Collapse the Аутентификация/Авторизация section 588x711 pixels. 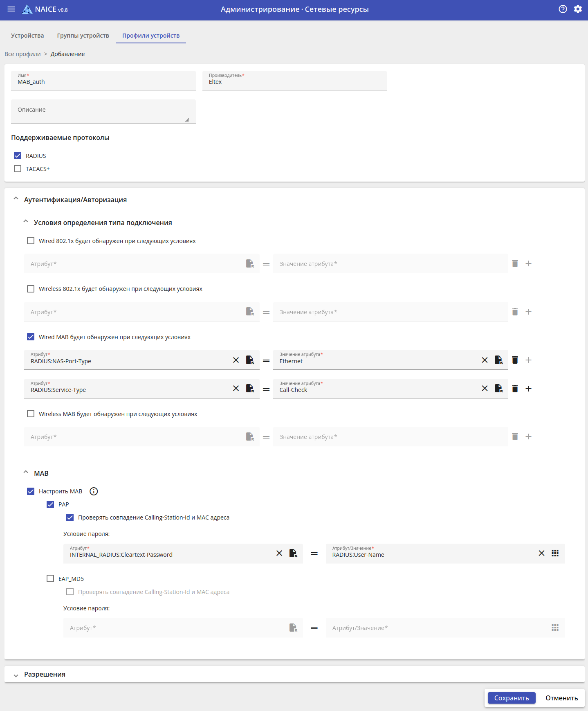tap(16, 199)
